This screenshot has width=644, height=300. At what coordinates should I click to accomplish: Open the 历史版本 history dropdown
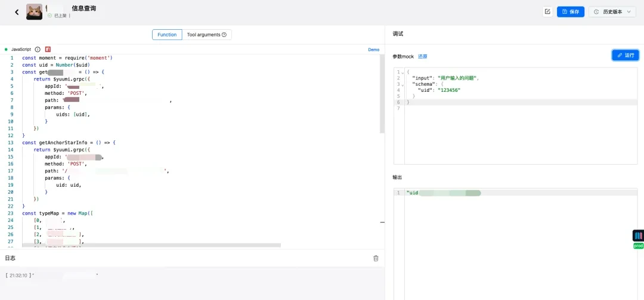pos(612,11)
